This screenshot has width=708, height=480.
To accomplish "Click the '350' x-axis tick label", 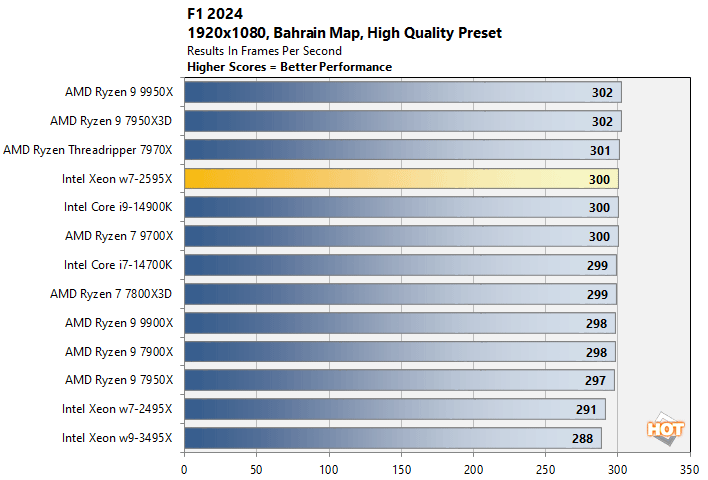I will (690, 470).
